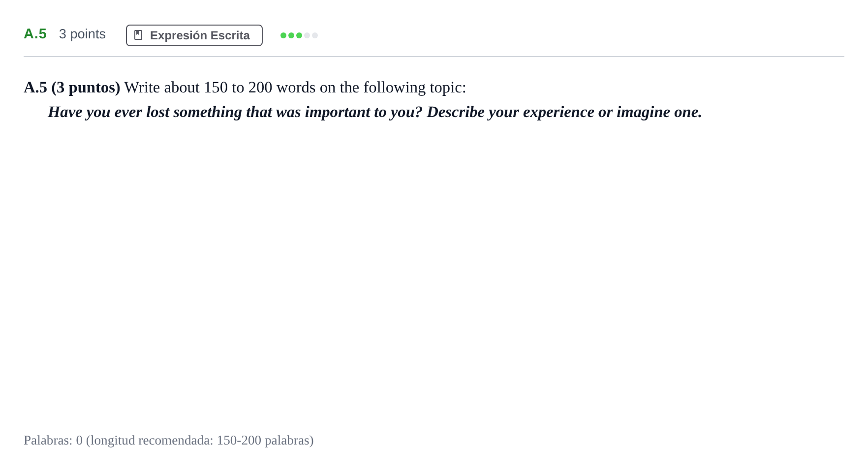Image resolution: width=868 pixels, height=475 pixels.
Task: Select the second green difficulty dot
Action: pos(291,35)
